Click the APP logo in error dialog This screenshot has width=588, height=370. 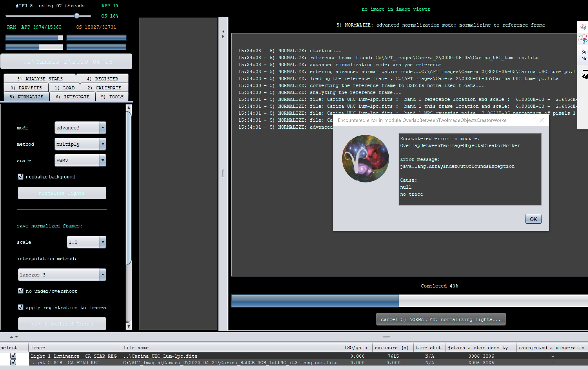(365, 158)
